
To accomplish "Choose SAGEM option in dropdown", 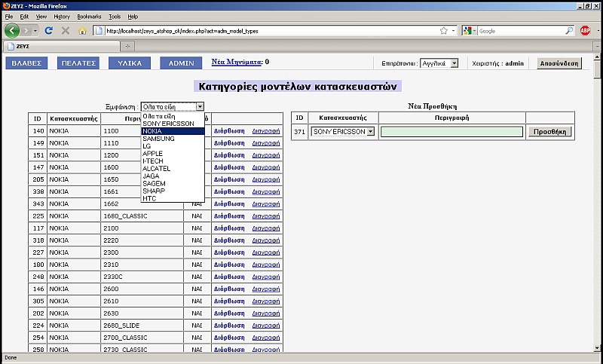I will [173, 184].
